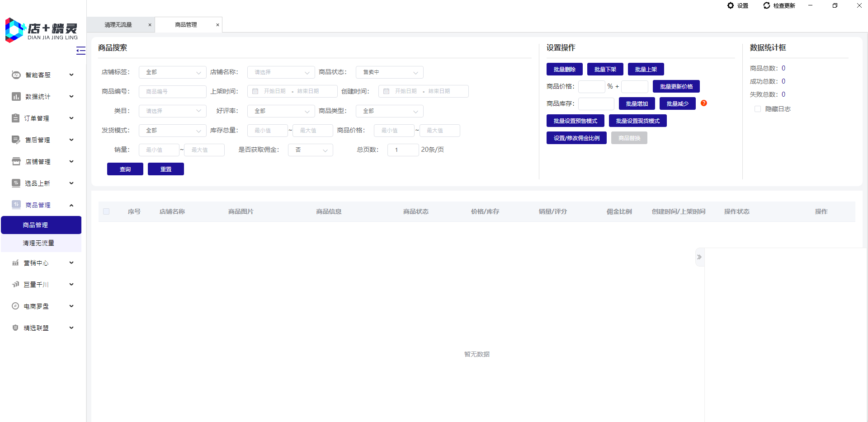The height and width of the screenshot is (422, 868).
Task: Click the 销量 最大值 input
Action: coord(204,150)
